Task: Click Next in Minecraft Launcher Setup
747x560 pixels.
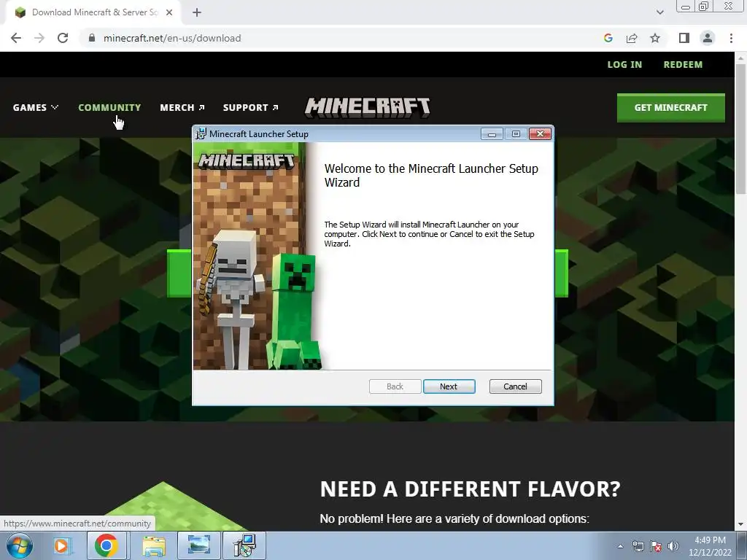Action: (x=449, y=386)
